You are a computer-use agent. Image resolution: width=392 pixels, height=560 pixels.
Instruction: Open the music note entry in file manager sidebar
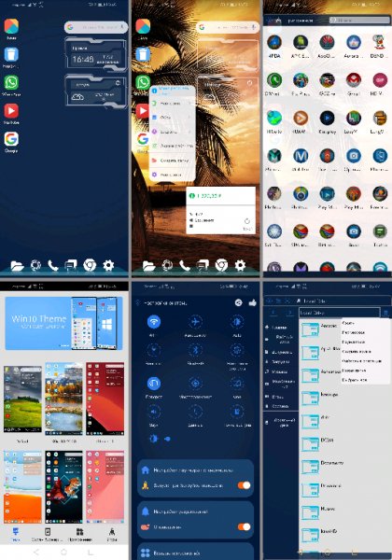(280, 371)
